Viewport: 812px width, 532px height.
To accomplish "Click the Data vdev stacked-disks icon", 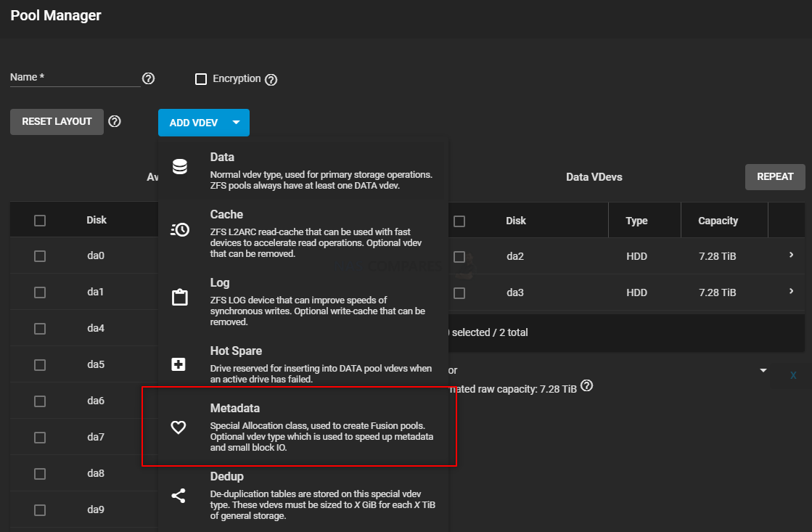I will 180,167.
